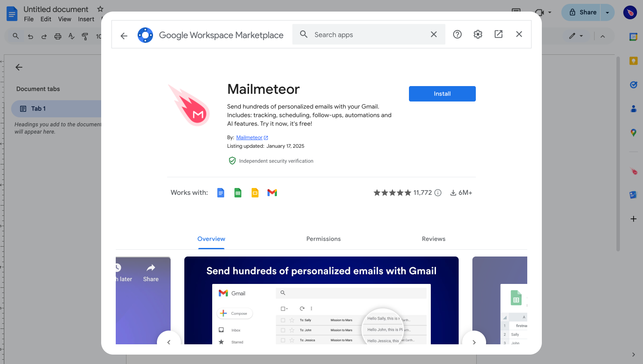Image resolution: width=643 pixels, height=364 pixels.
Task: Hide the side panel chevron
Action: [634, 355]
